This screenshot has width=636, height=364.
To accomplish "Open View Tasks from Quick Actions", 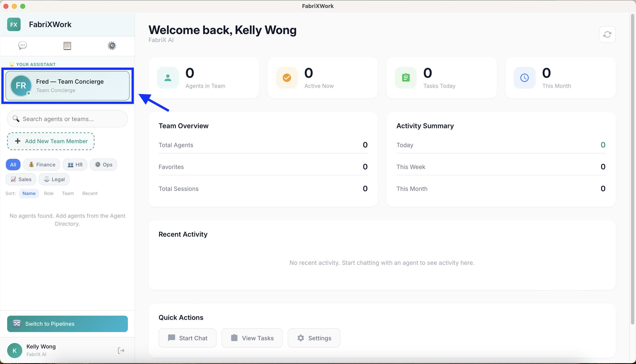I will coord(252,338).
